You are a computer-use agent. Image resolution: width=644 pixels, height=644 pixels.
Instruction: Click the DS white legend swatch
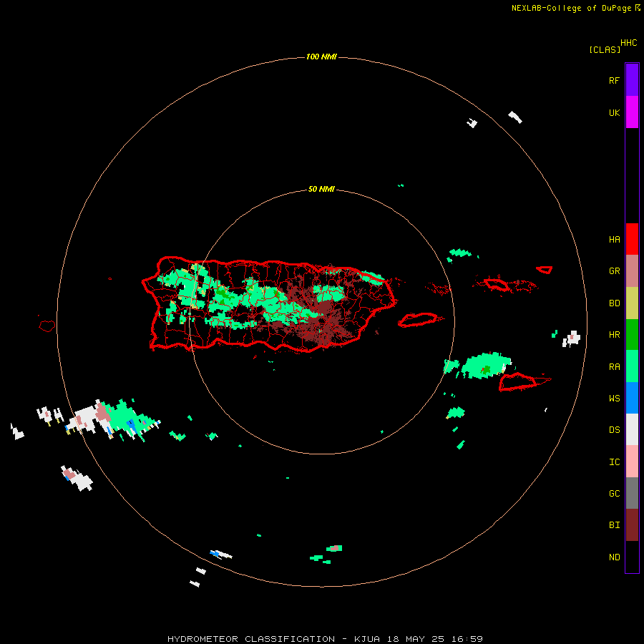pyautogui.click(x=632, y=429)
